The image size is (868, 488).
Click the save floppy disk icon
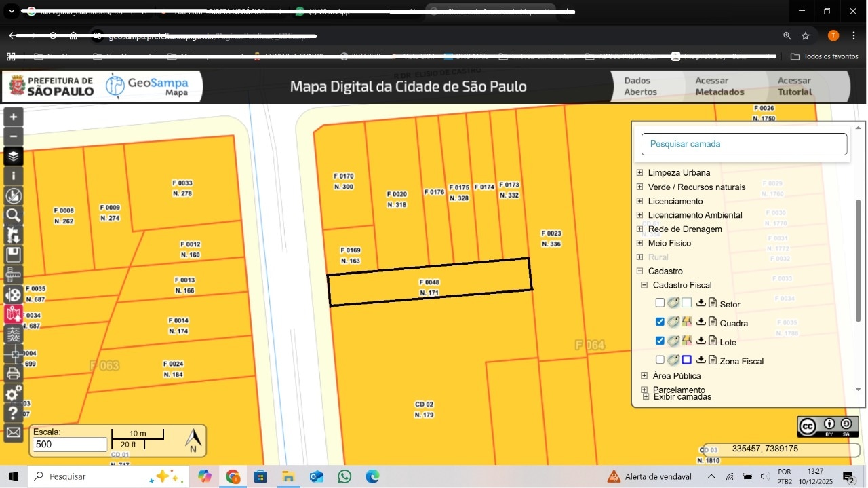(13, 255)
